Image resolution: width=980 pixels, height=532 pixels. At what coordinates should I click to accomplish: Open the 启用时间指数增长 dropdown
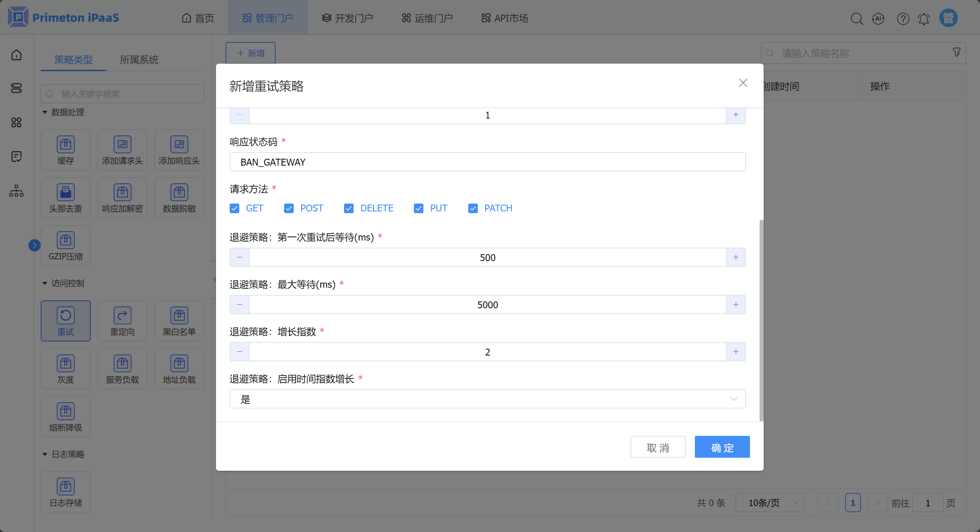click(487, 399)
